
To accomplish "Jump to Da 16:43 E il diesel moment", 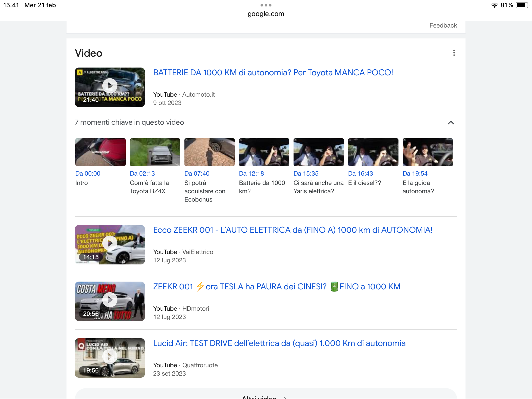I will [360, 174].
